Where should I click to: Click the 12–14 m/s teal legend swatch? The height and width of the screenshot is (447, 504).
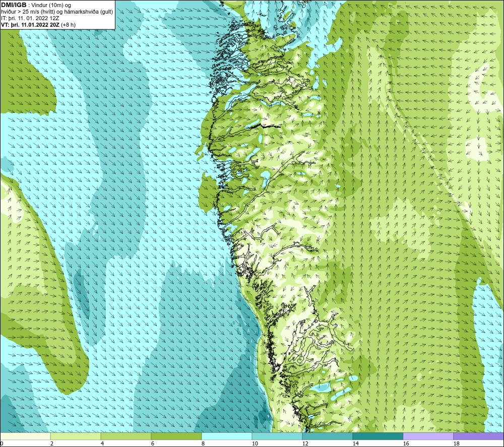click(x=327, y=436)
